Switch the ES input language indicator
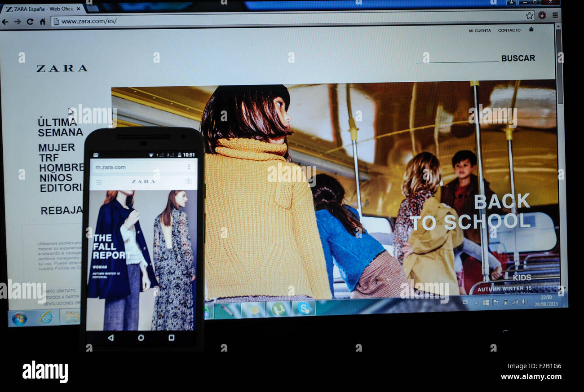 465,302
